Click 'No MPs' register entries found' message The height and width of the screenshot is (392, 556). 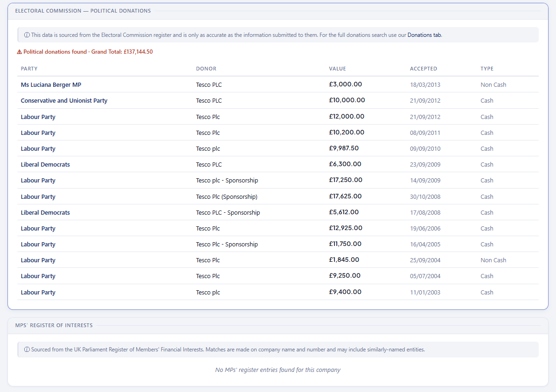click(x=278, y=370)
